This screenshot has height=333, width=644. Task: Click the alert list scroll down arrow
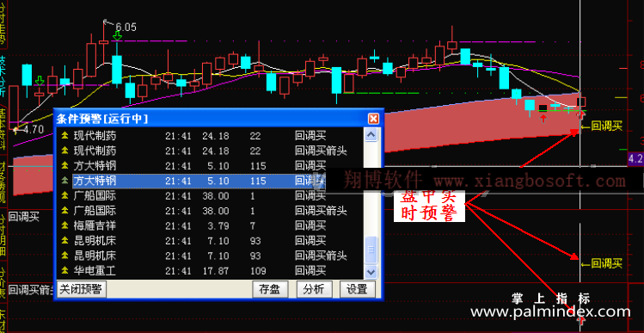[371, 272]
